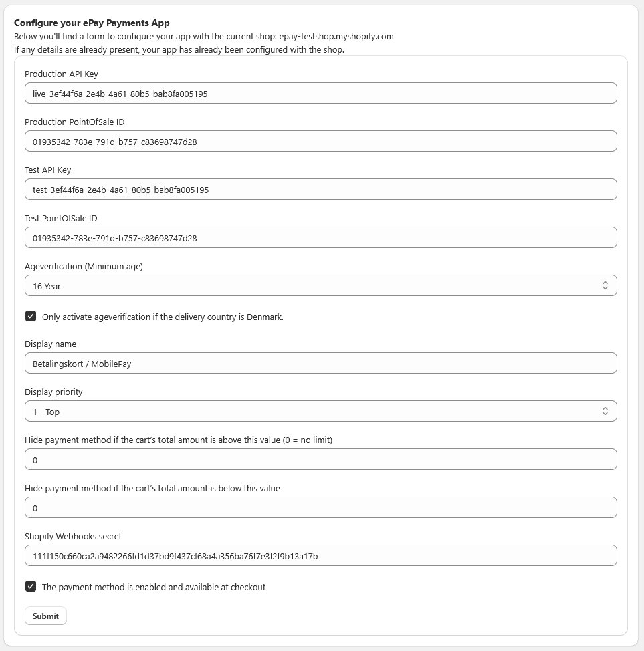Select the cart above-value limit field
Viewport: 644px width, 651px height.
coord(320,459)
